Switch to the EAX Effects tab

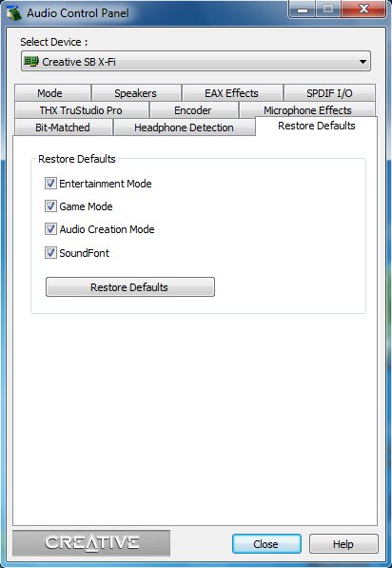(232, 93)
